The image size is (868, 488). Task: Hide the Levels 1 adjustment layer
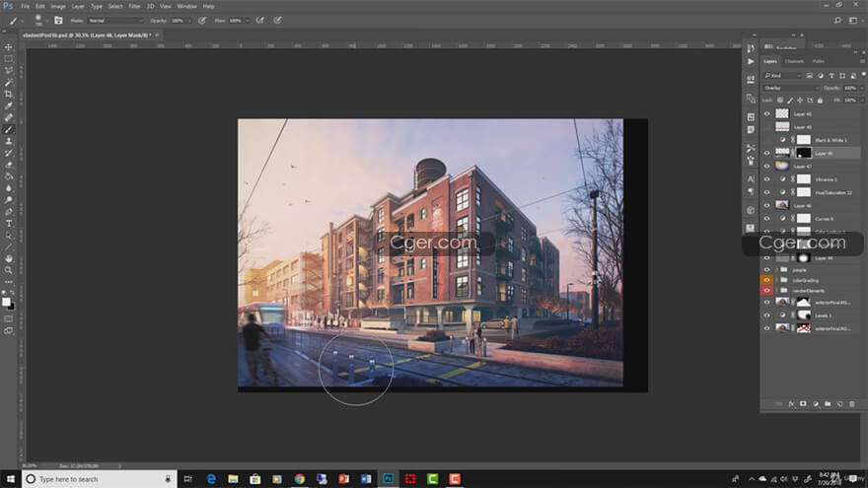[x=766, y=315]
